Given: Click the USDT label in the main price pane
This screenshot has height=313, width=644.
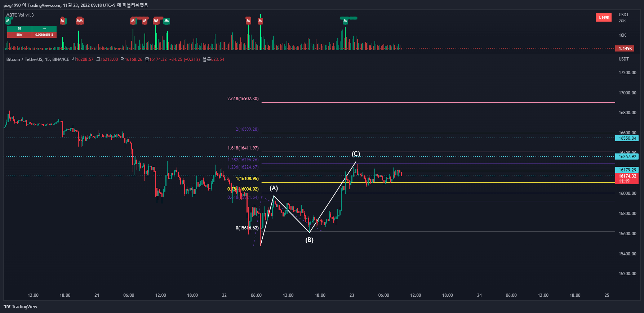Looking at the screenshot, I should pos(624,59).
